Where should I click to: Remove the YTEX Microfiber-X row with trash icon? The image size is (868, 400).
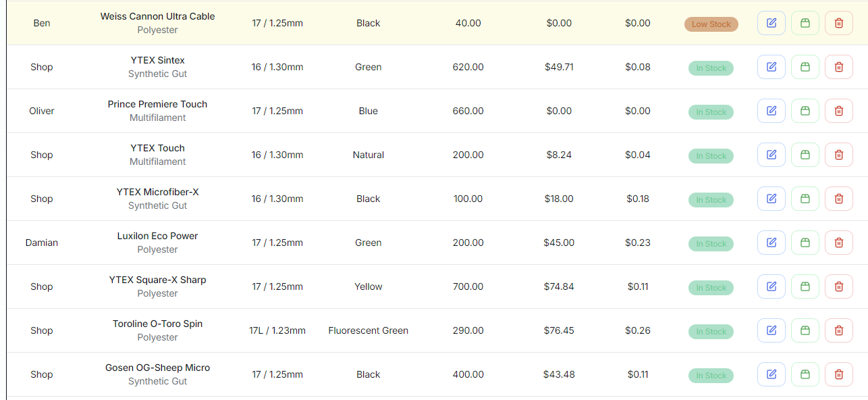point(839,199)
